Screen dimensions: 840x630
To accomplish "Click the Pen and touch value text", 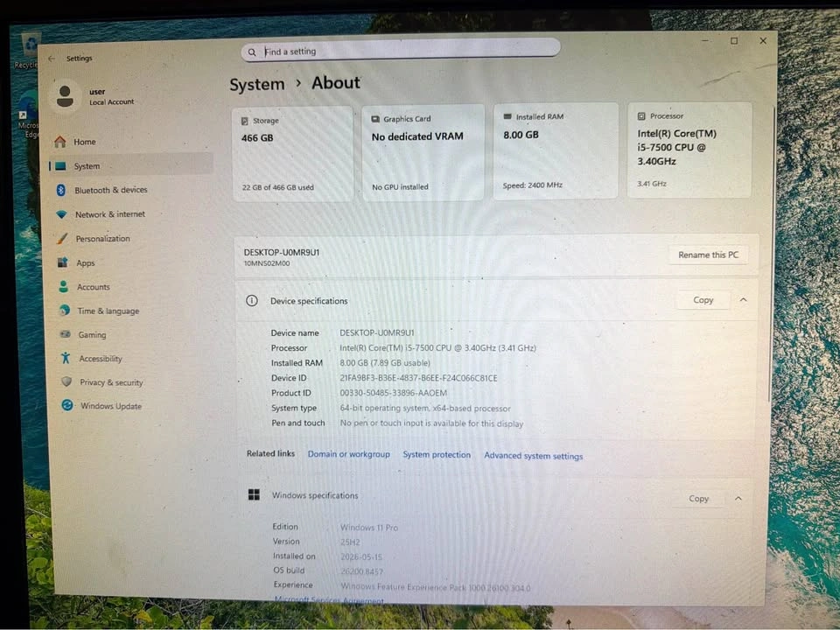I will 431,423.
